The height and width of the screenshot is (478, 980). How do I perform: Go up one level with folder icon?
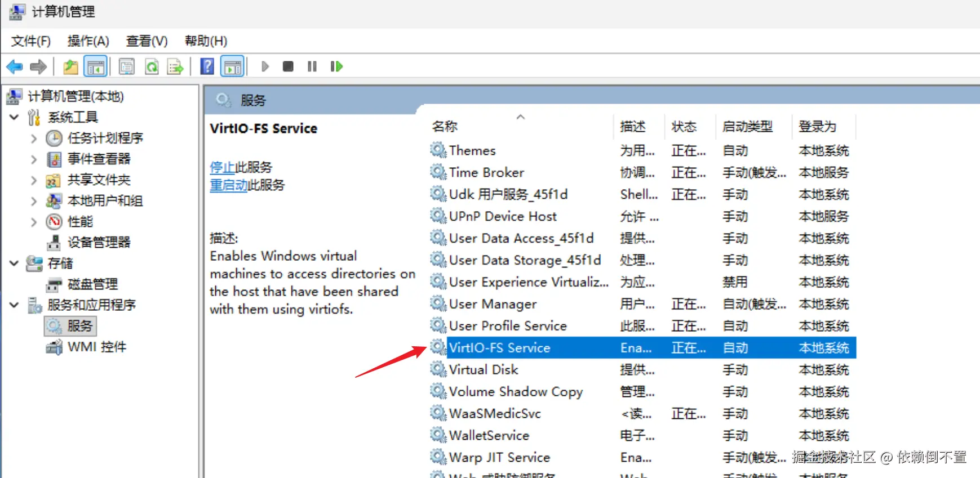[x=70, y=67]
